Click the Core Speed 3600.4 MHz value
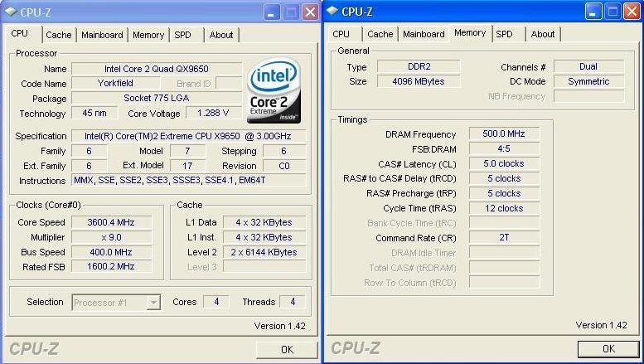Screen dimensions: 644x364 pyautogui.click(x=111, y=222)
